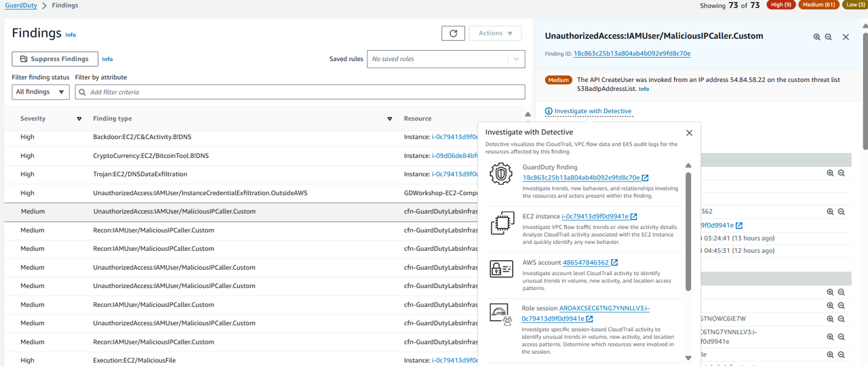Open EC2 instance i-0c79413d9f0d9941e link in popup
The image size is (868, 366).
click(x=595, y=217)
